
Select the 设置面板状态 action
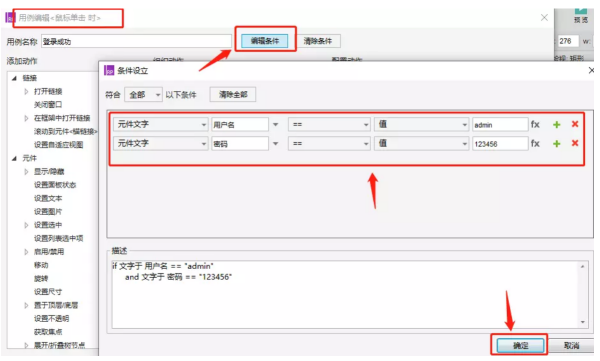click(55, 185)
